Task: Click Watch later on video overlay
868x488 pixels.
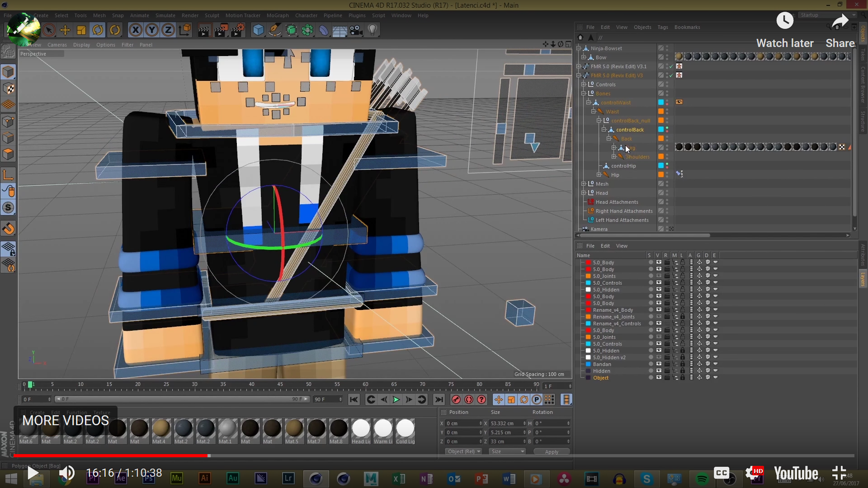Action: (785, 31)
